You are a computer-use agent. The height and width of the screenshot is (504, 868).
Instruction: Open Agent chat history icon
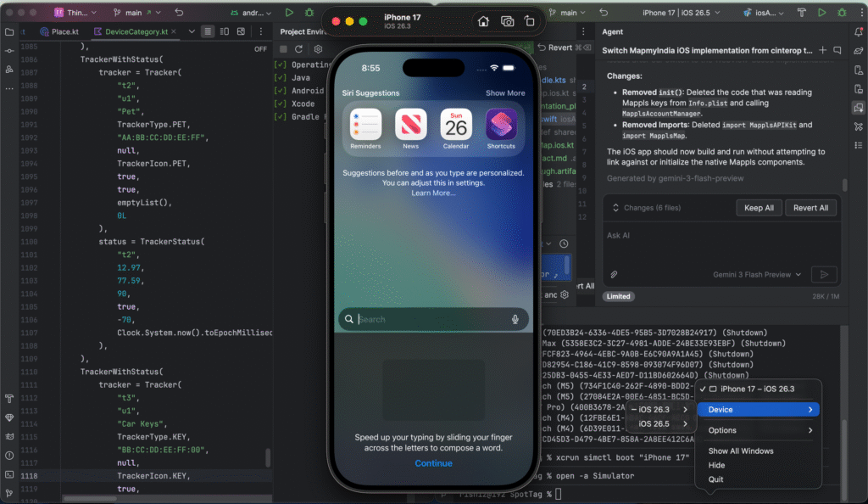pyautogui.click(x=837, y=50)
